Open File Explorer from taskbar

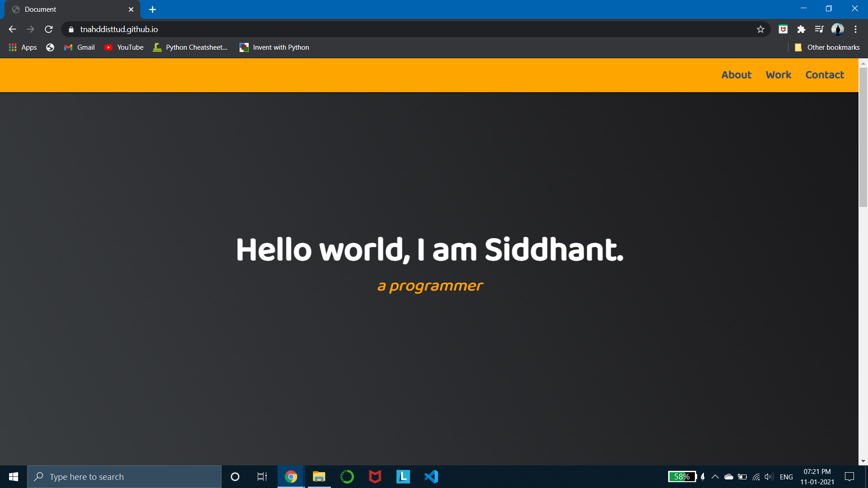[x=319, y=477]
